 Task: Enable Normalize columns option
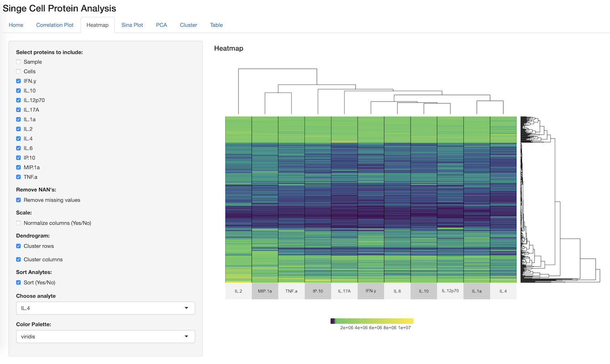19,223
